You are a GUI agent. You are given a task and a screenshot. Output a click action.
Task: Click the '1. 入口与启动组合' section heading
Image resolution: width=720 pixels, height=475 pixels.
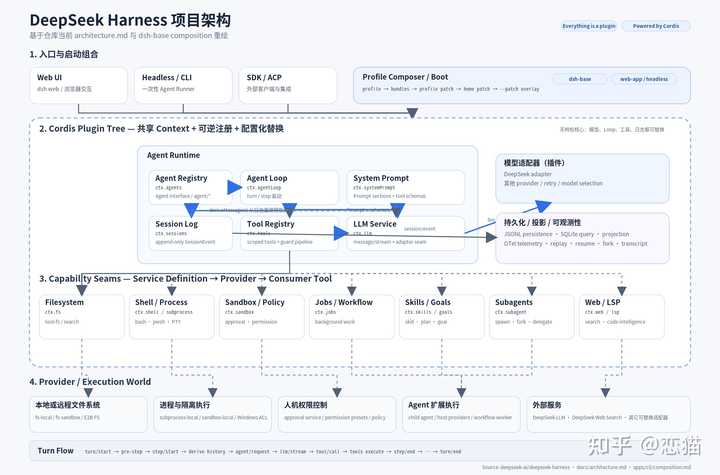[64, 54]
